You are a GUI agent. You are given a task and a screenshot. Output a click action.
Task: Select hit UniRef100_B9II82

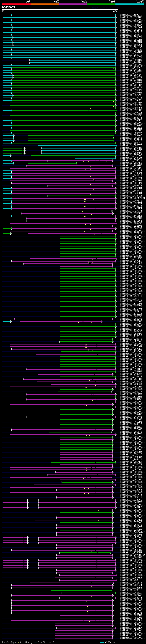coord(131,17)
